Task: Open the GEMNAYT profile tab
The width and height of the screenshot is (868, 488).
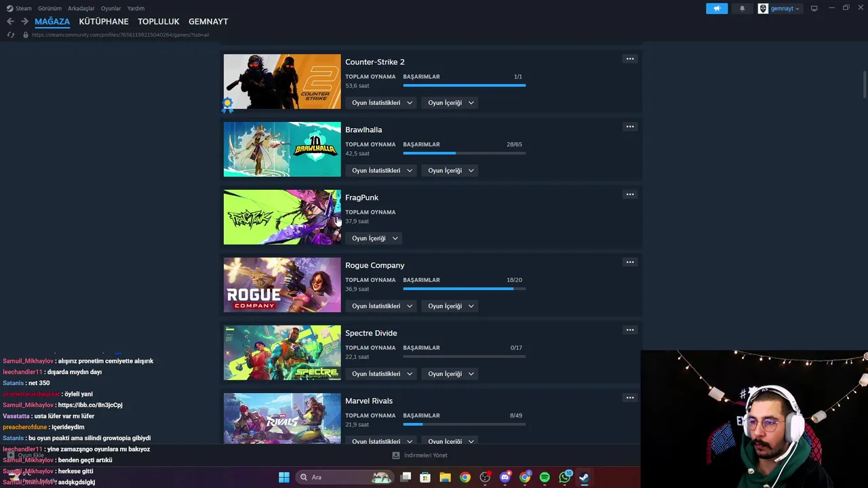Action: tap(208, 22)
